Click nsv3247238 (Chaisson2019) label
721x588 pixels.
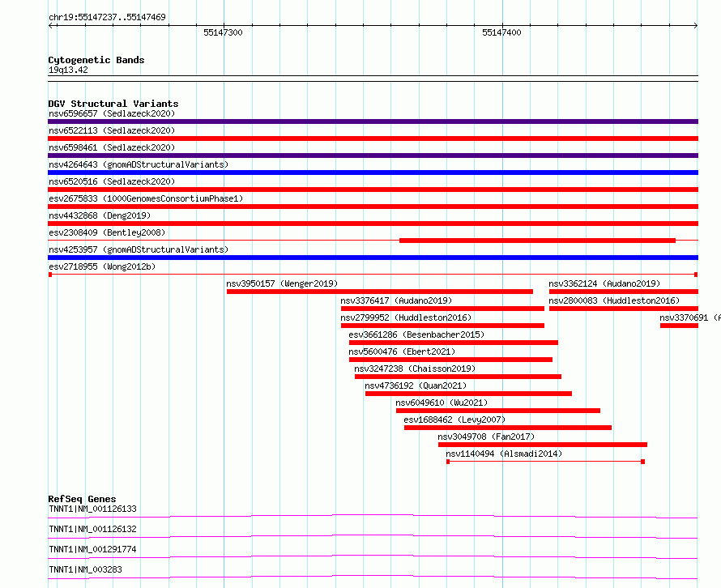[415, 369]
